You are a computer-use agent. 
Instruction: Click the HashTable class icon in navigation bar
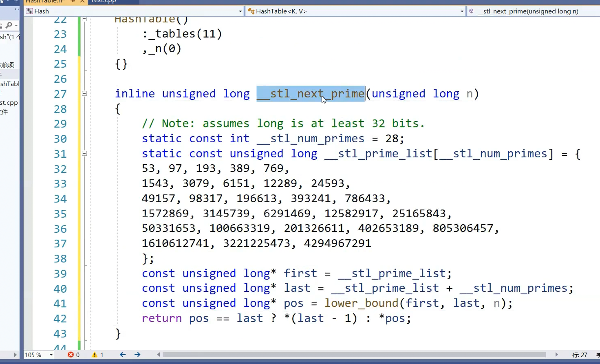point(251,11)
